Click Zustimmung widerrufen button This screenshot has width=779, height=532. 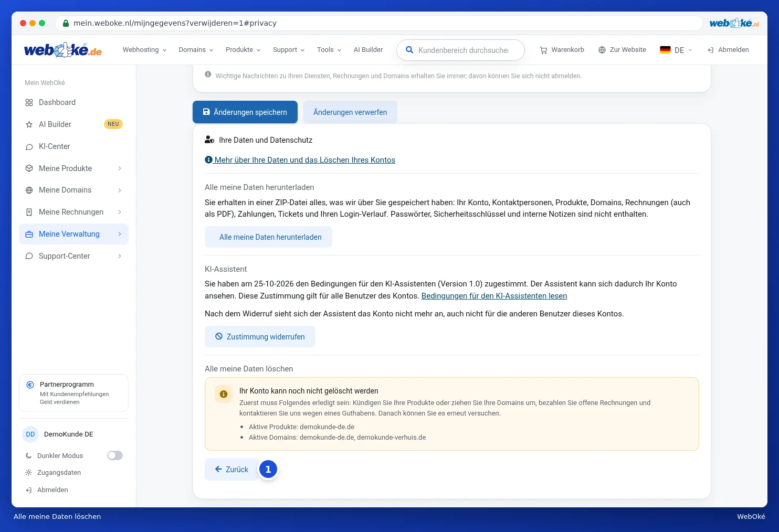coord(260,337)
